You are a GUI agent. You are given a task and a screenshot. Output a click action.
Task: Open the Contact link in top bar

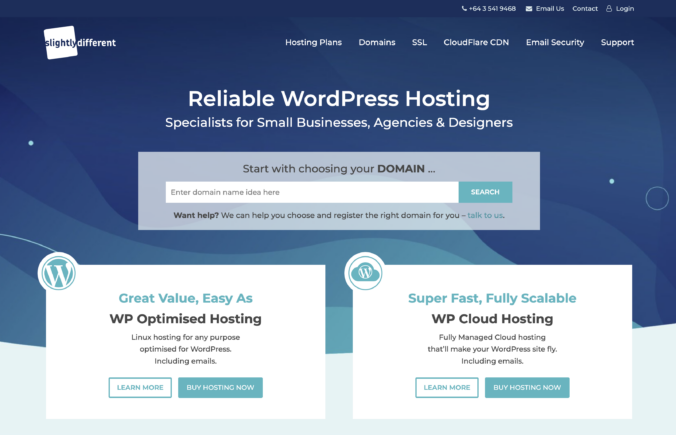(x=585, y=9)
